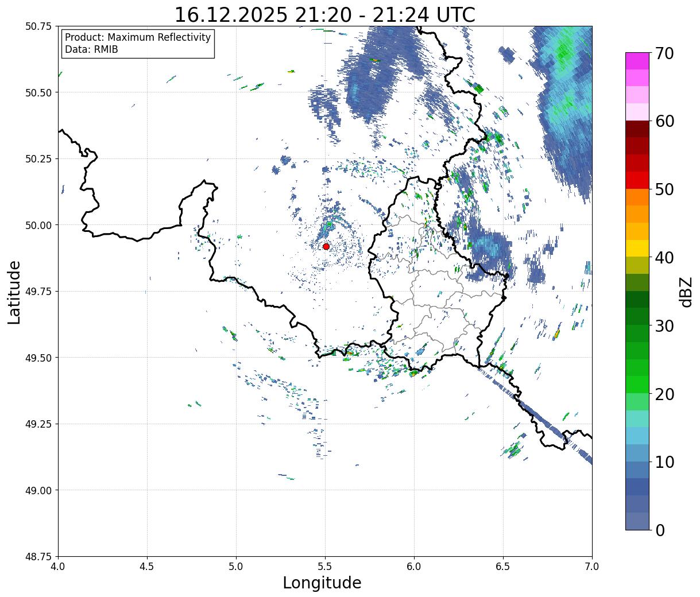The image size is (700, 597).
Task: Click the latitude tick label "50.50"
Action: coord(38,92)
